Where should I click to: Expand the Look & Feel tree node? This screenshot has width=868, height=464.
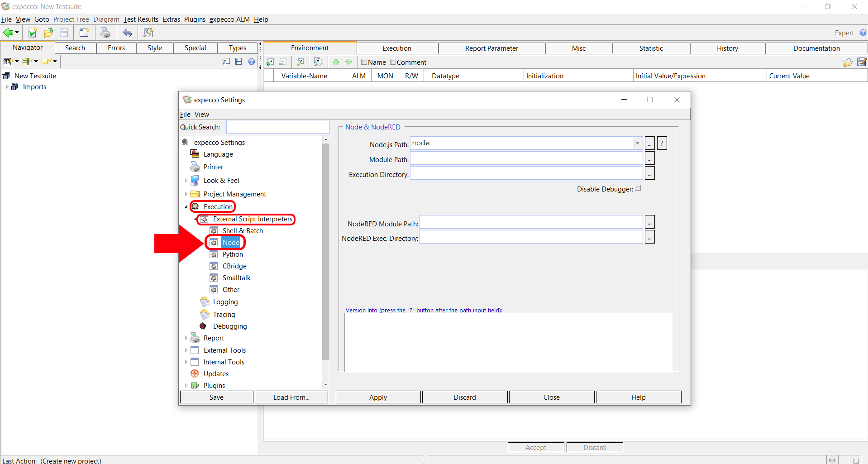(x=186, y=181)
